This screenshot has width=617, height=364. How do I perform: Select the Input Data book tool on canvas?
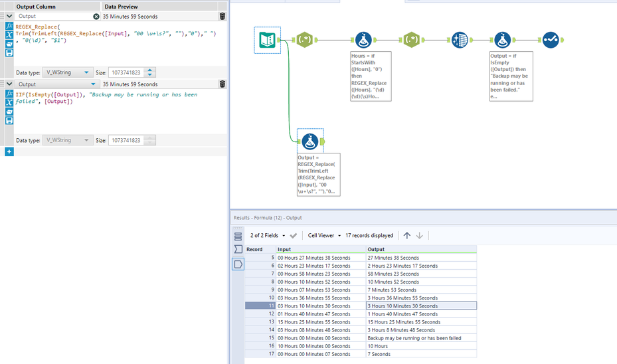click(x=267, y=40)
